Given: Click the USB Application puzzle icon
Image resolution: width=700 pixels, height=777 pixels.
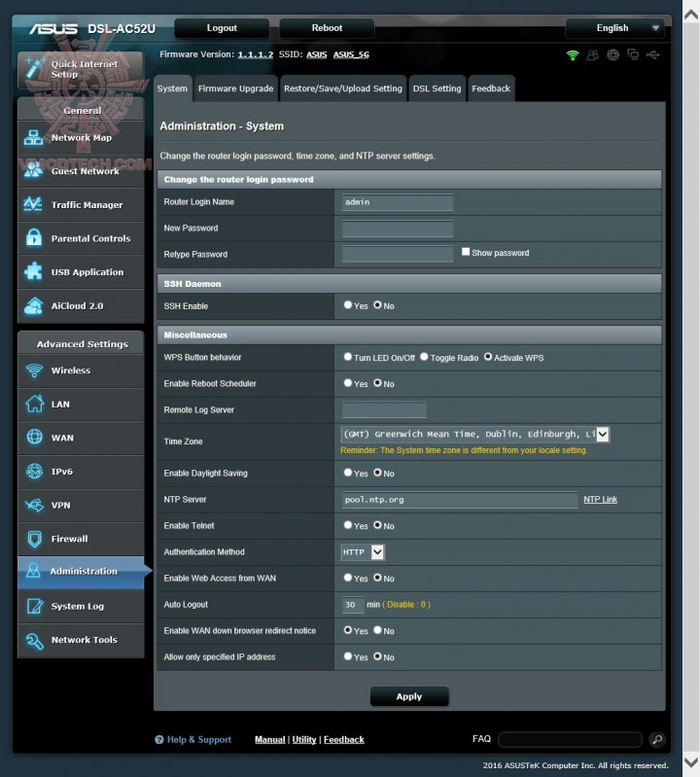Looking at the screenshot, I should point(33,271).
